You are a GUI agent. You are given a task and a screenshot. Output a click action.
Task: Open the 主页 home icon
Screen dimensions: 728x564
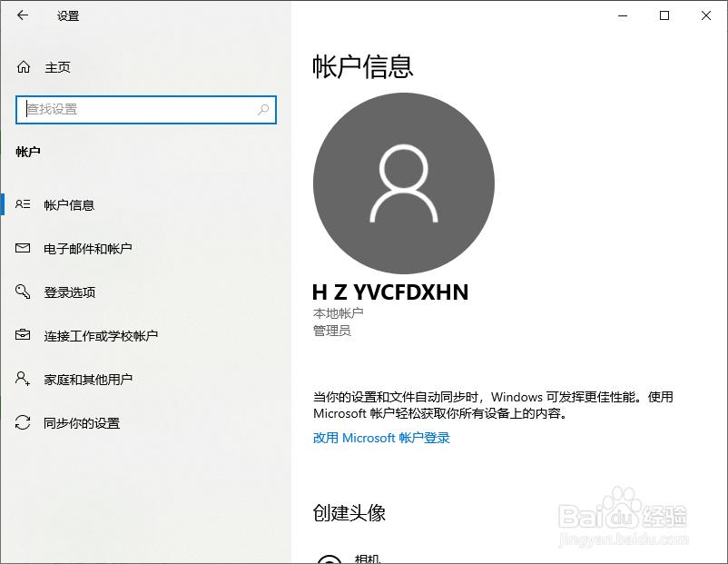[x=25, y=66]
